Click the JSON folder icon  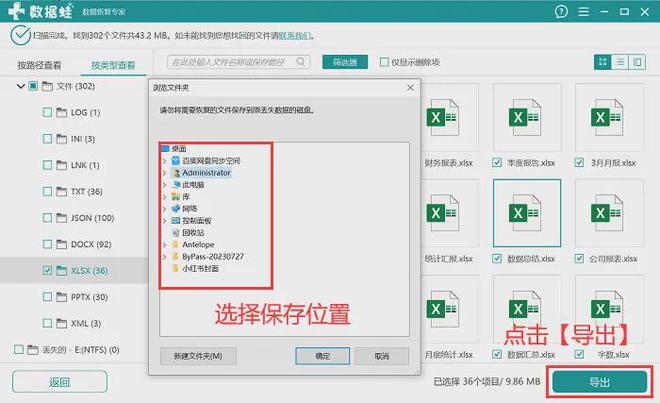coord(62,218)
